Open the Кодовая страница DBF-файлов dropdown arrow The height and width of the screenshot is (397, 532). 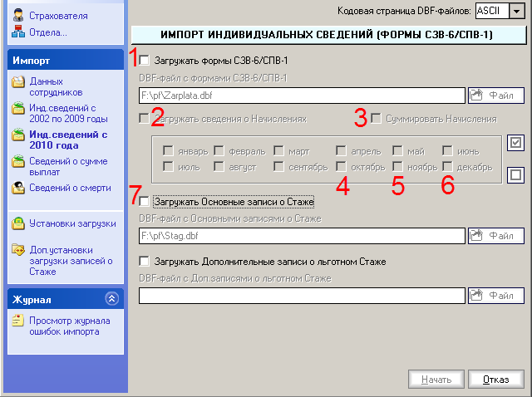click(x=517, y=11)
